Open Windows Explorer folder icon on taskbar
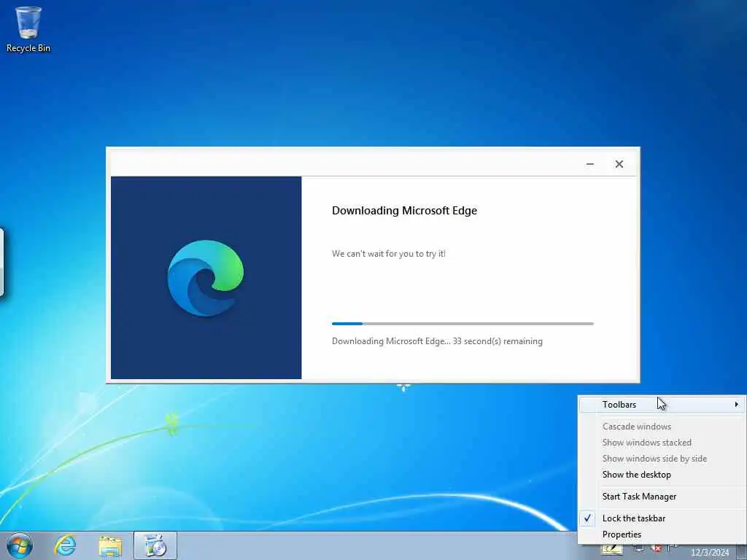Image resolution: width=747 pixels, height=560 pixels. 111,546
